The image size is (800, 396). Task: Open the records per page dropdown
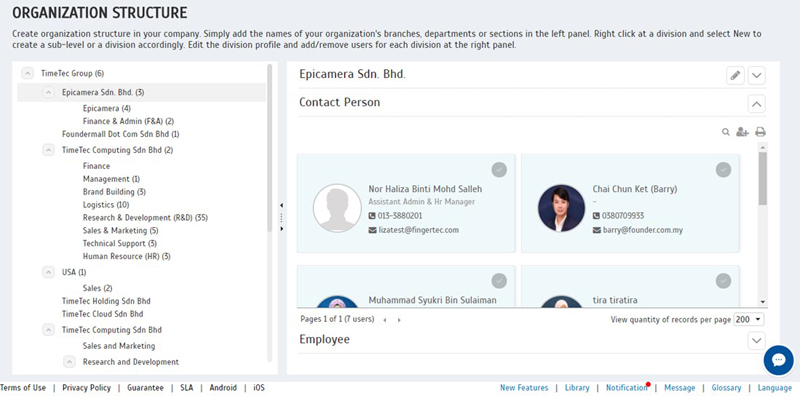coord(748,319)
